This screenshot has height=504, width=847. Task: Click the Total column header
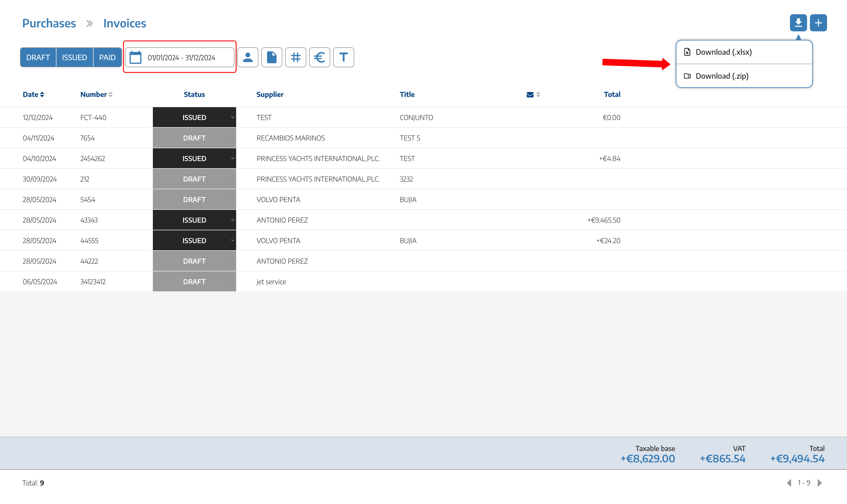tap(612, 94)
